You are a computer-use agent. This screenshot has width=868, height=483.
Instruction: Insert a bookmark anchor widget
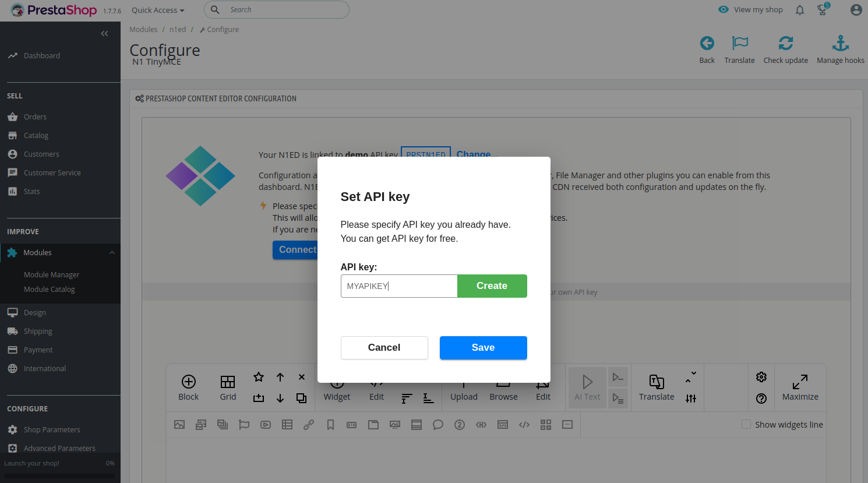point(330,425)
